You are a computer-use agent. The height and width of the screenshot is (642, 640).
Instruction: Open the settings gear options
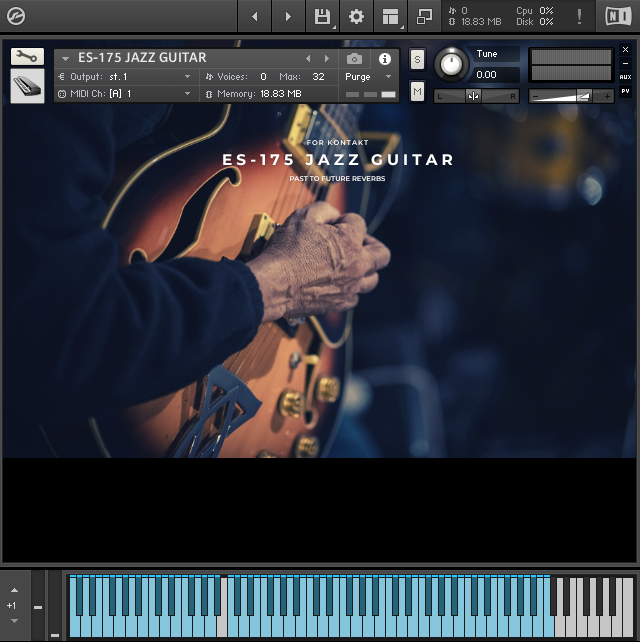(x=356, y=16)
